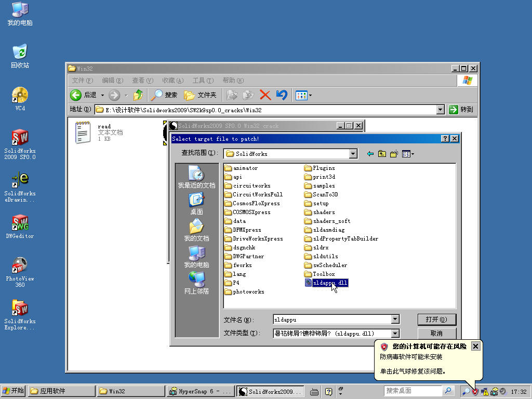Expand the address bar dropdown
This screenshot has width=532, height=399.
click(x=440, y=110)
